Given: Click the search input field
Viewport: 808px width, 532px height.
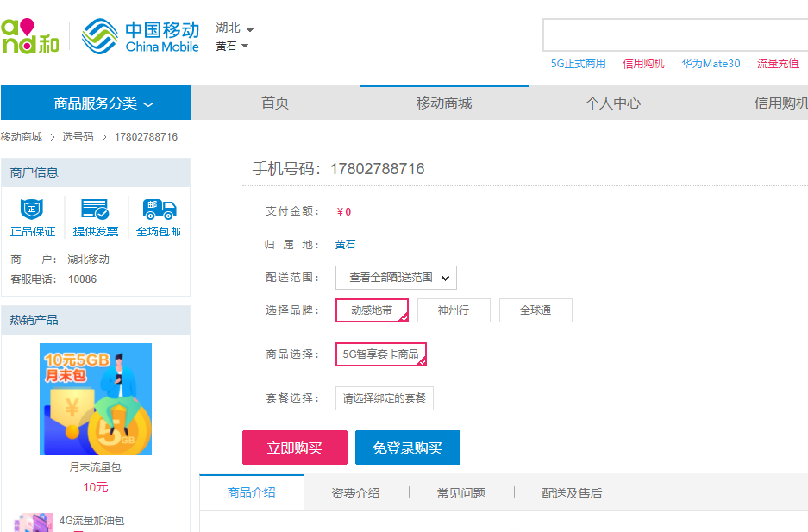Looking at the screenshot, I should [674, 35].
